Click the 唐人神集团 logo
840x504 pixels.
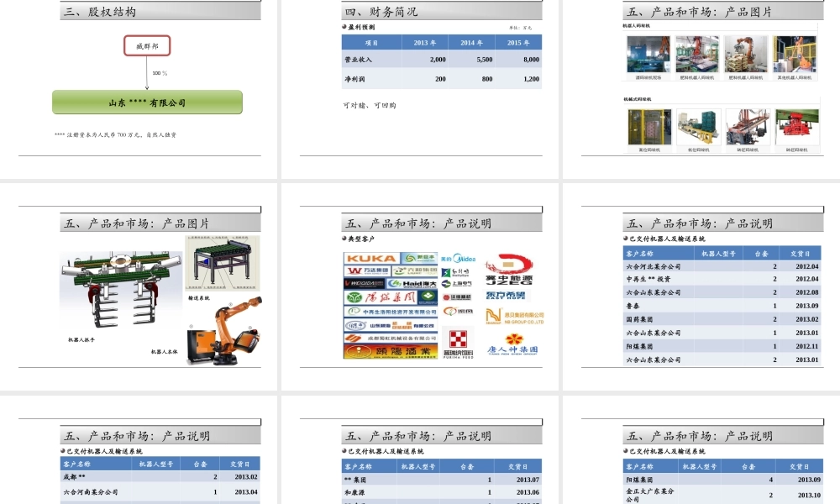(x=512, y=347)
